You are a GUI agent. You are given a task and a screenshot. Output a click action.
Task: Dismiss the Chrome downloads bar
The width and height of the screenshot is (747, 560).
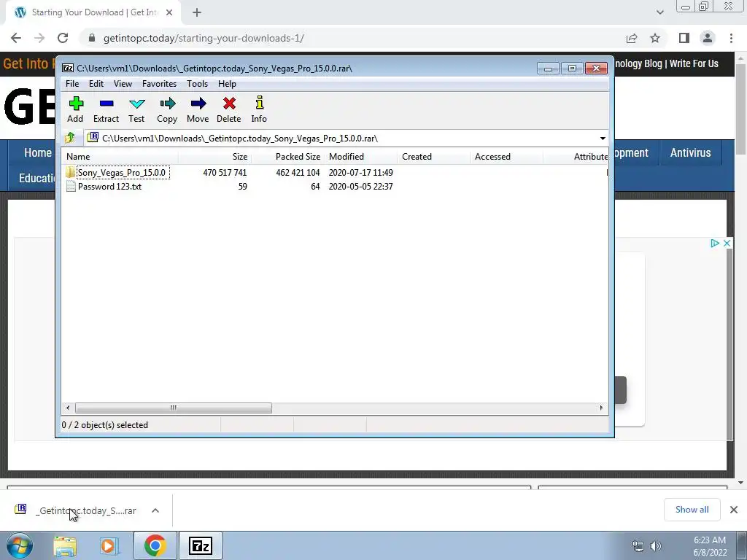click(734, 510)
